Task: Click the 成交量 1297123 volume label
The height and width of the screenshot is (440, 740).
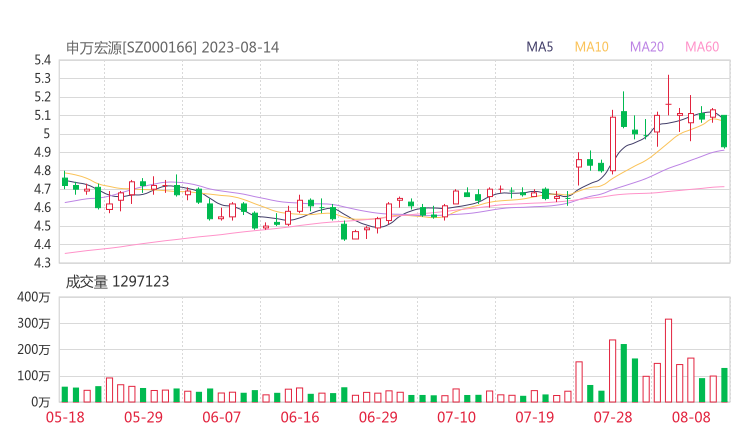Action: pyautogui.click(x=117, y=282)
